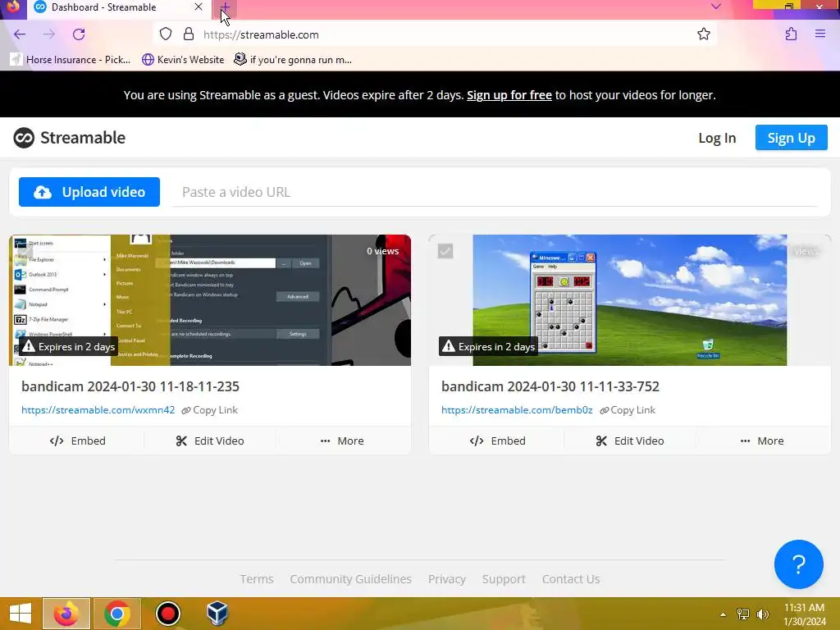Open the streamable.com/bemb0z link
Screen dimensions: 840x630
(517, 410)
